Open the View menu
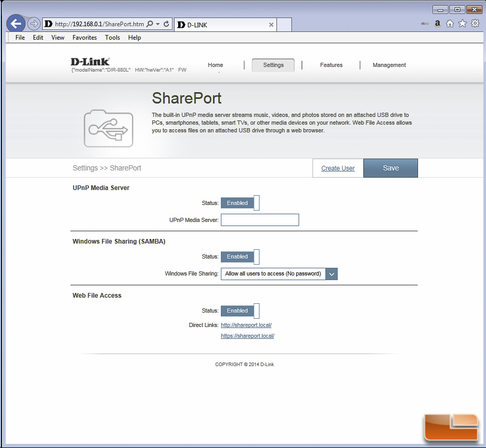The image size is (486, 448). click(x=58, y=38)
